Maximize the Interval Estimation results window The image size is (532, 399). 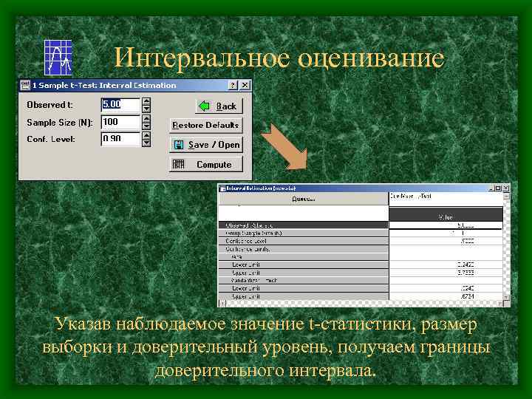(498, 188)
